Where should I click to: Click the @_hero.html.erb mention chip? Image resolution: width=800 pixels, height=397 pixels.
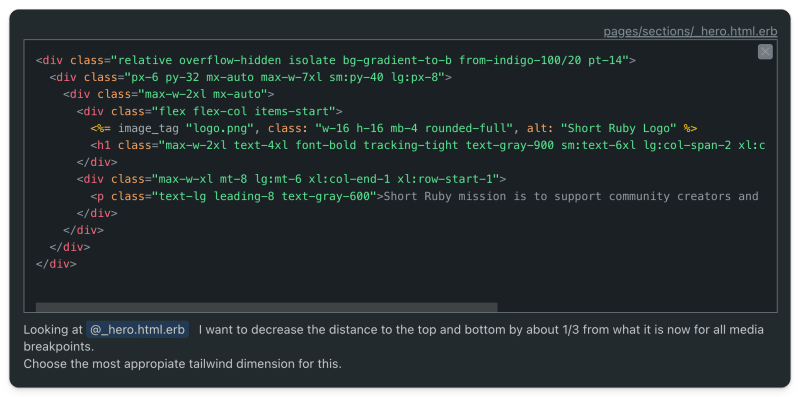[x=137, y=330]
